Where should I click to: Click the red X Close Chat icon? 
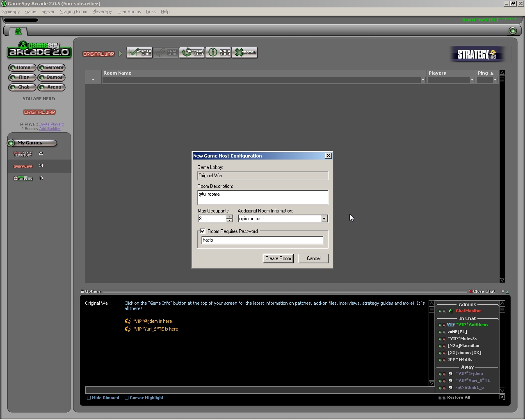point(470,292)
